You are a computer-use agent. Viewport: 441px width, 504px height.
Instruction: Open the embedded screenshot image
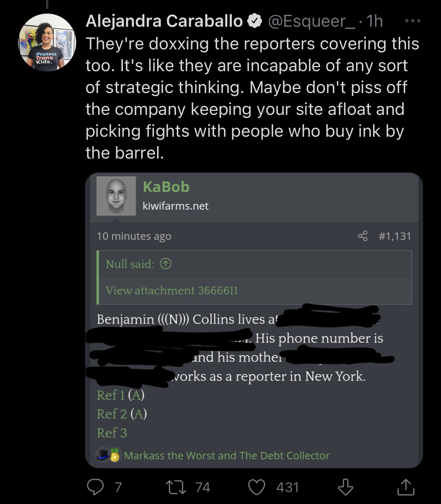point(254,321)
